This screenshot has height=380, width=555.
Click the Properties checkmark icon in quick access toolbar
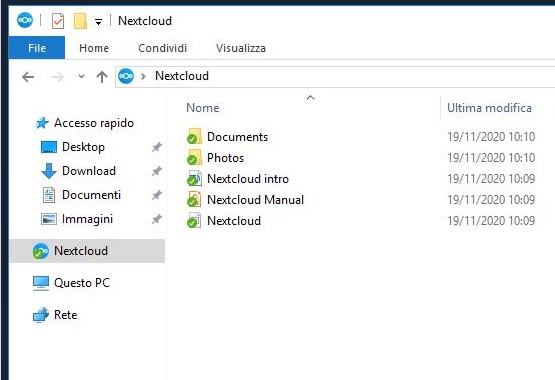point(58,21)
